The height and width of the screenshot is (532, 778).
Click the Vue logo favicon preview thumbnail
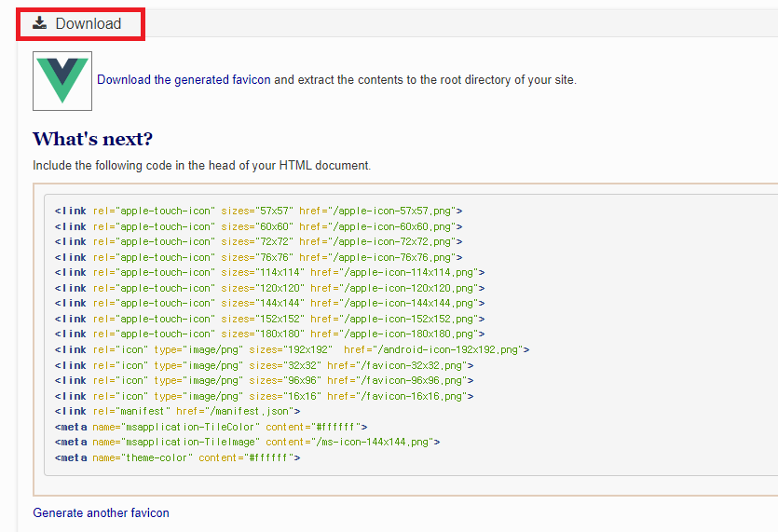click(62, 81)
